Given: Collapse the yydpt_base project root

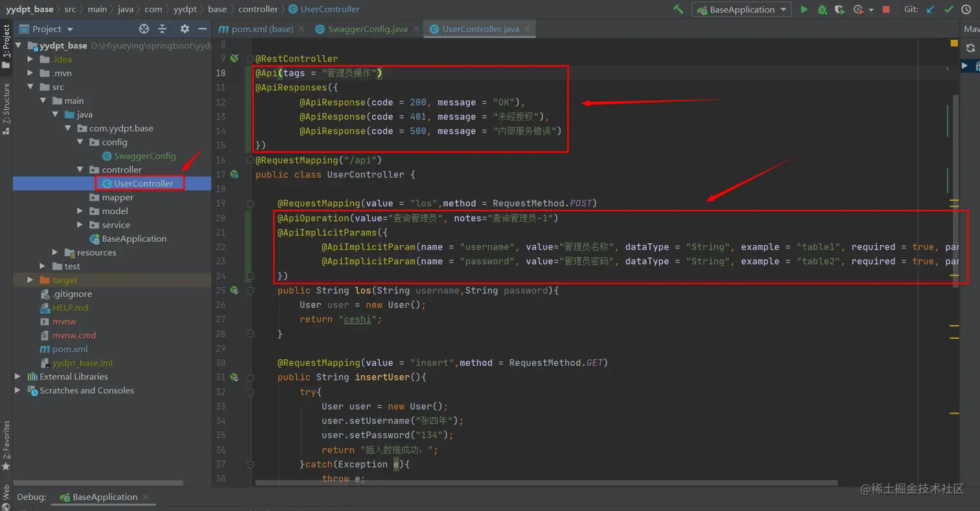Looking at the screenshot, I should pyautogui.click(x=18, y=45).
